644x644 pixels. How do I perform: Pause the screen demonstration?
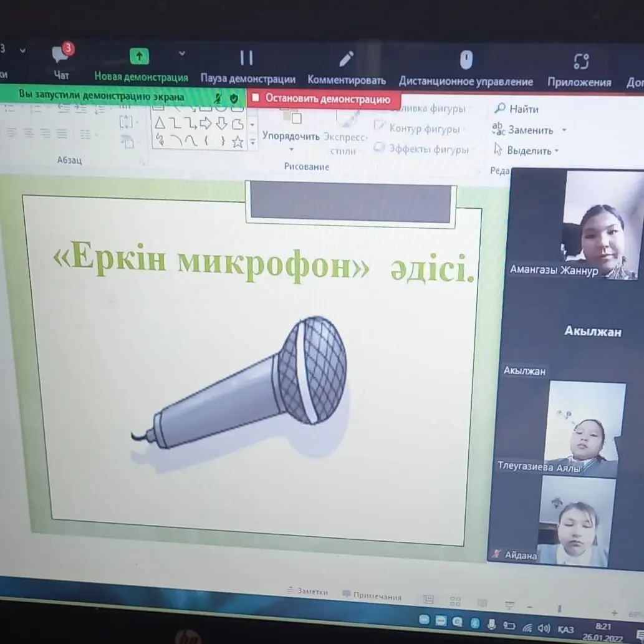click(248, 65)
